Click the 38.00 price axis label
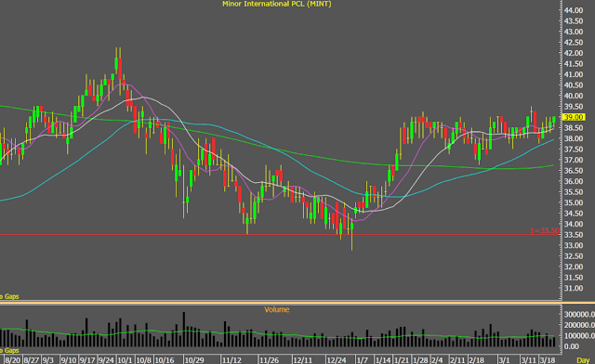This screenshot has height=364, width=595. (x=574, y=138)
